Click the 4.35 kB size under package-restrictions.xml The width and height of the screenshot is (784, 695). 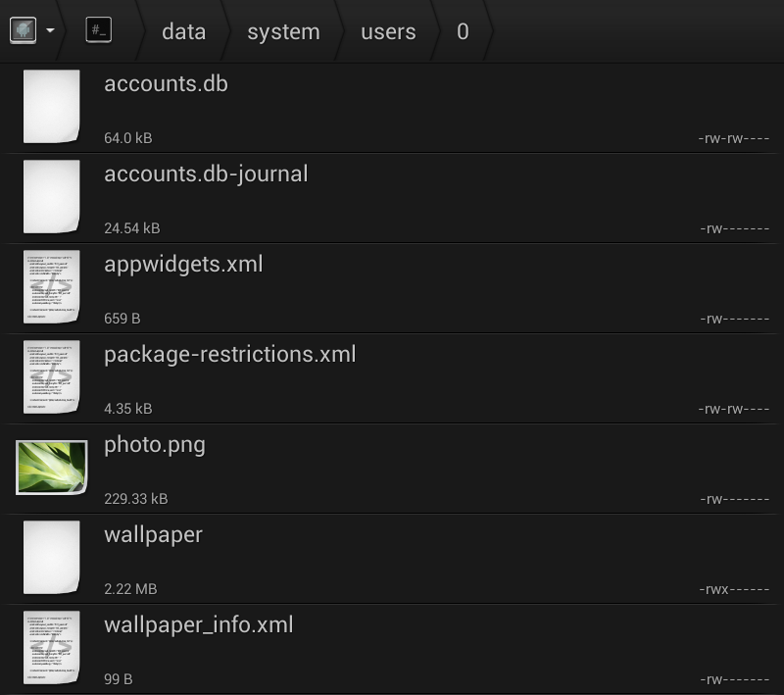127,409
